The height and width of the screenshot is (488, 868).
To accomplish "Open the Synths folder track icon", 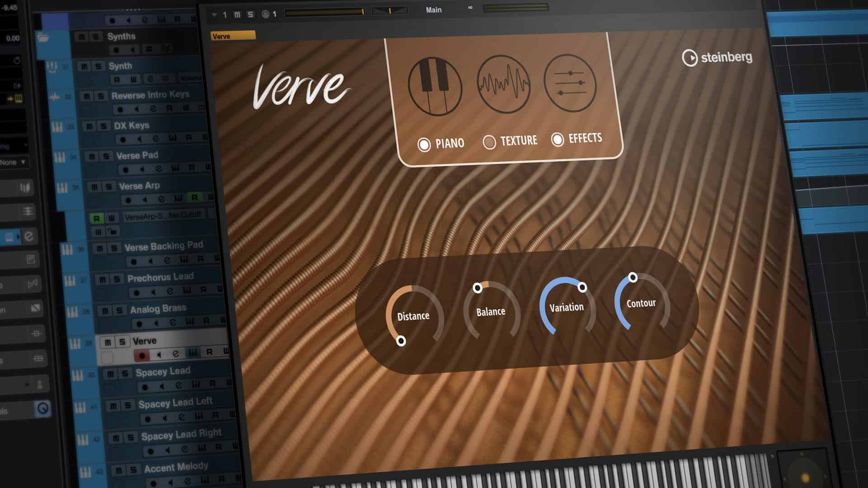I will pyautogui.click(x=43, y=38).
